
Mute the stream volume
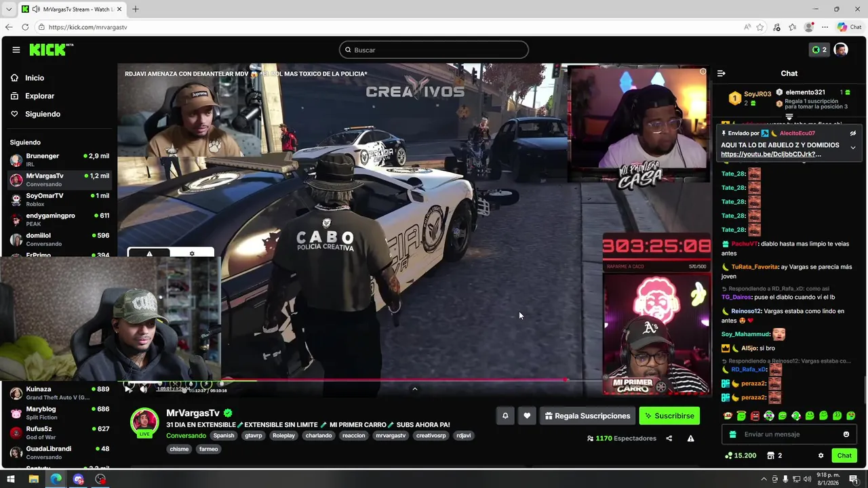(144, 388)
